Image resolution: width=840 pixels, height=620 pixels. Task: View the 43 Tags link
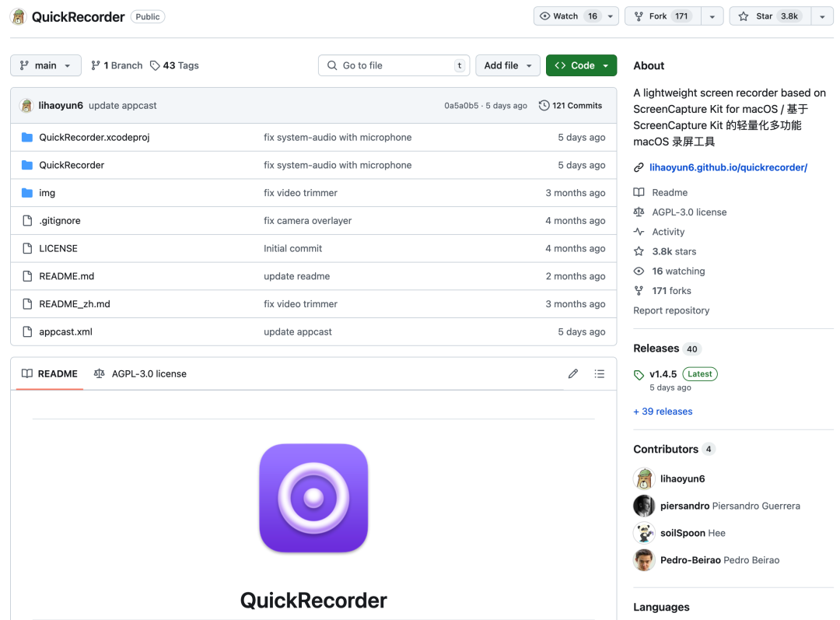click(x=174, y=65)
